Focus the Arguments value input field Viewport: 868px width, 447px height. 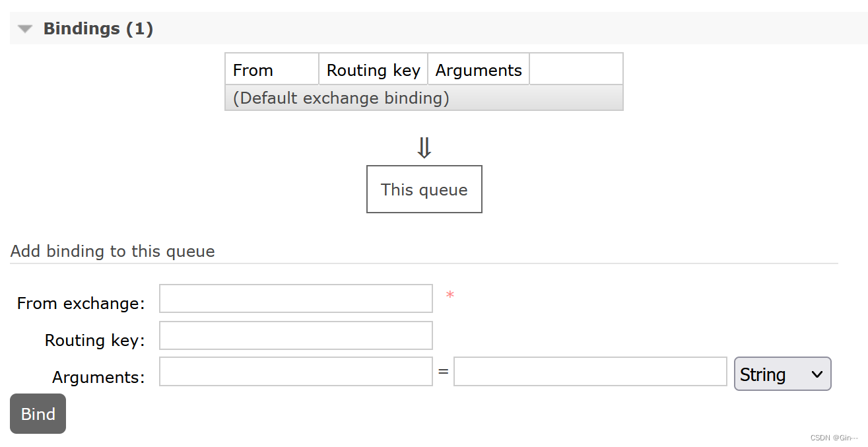pos(590,372)
